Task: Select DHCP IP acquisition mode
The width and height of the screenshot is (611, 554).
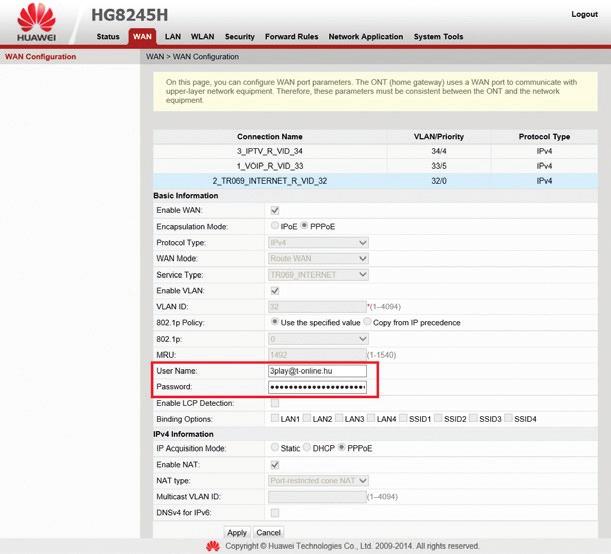Action: tap(307, 447)
